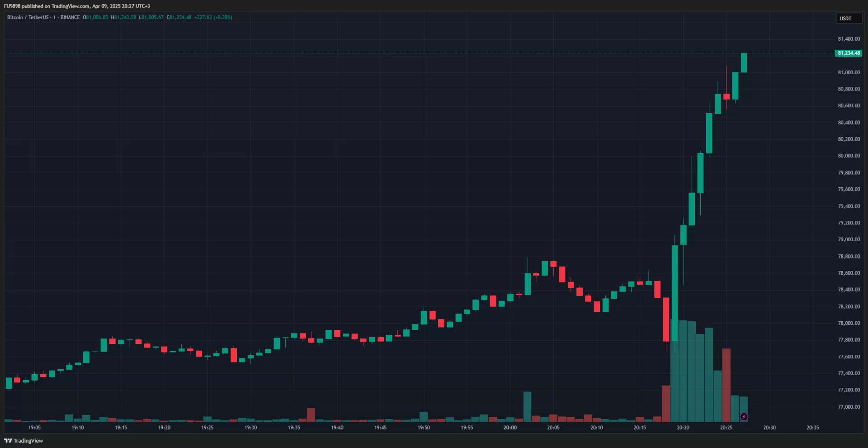Click the green volume spike at 20:02

click(527, 406)
